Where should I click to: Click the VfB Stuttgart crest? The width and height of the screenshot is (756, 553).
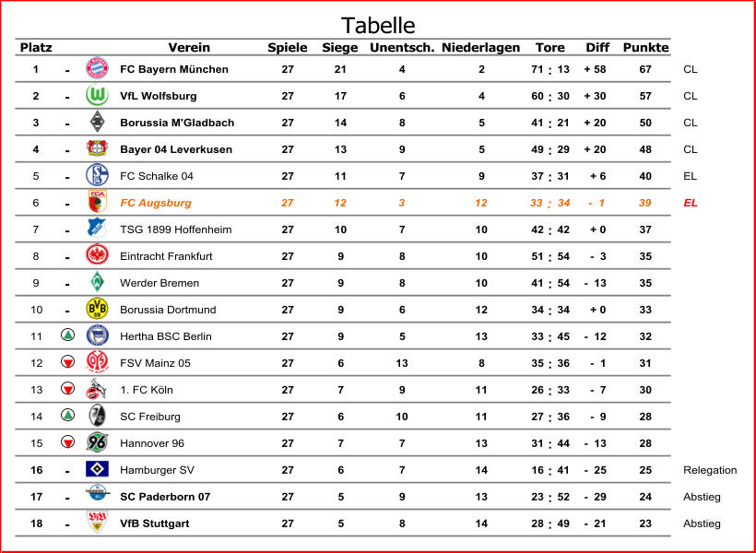pyautogui.click(x=97, y=523)
